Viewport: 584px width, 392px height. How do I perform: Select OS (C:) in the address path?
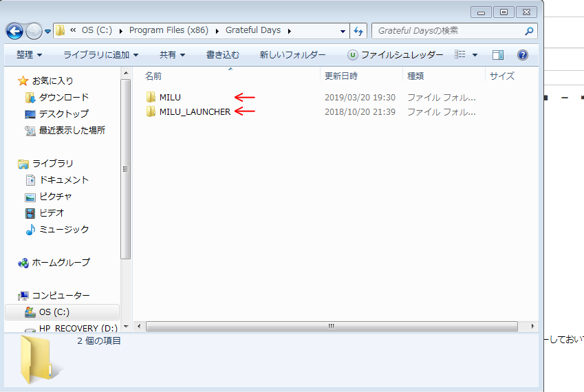coord(97,30)
